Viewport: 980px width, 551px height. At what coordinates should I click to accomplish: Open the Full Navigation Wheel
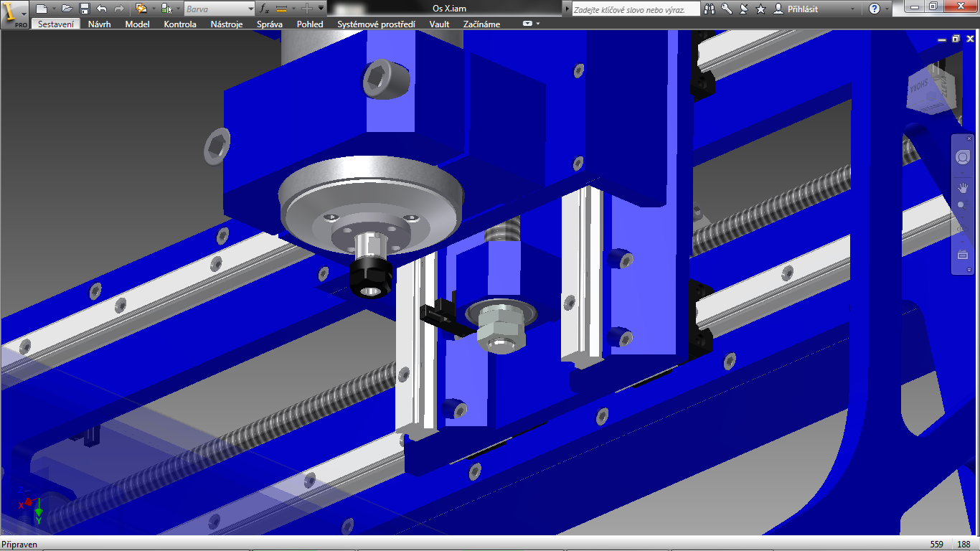pos(963,158)
